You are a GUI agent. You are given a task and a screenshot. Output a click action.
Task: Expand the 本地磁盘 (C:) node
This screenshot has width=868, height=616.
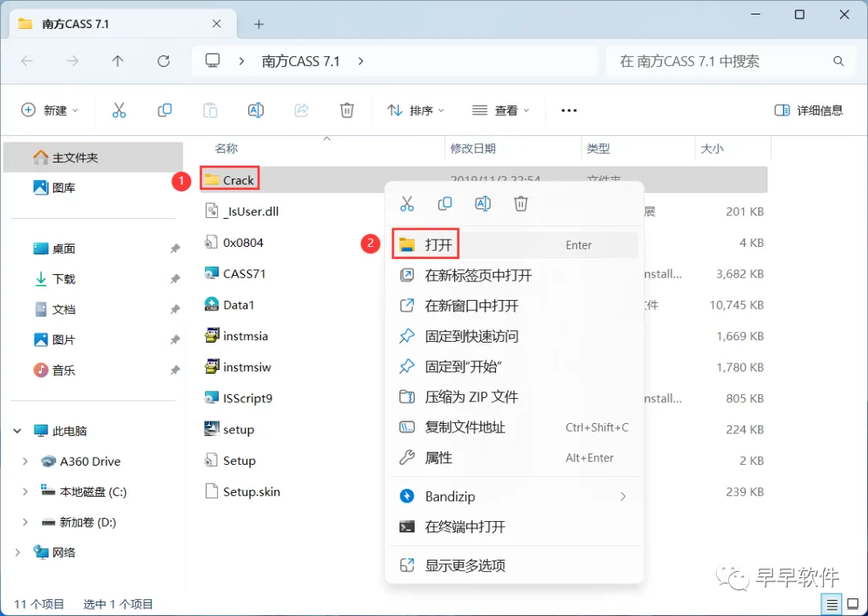coord(25,491)
